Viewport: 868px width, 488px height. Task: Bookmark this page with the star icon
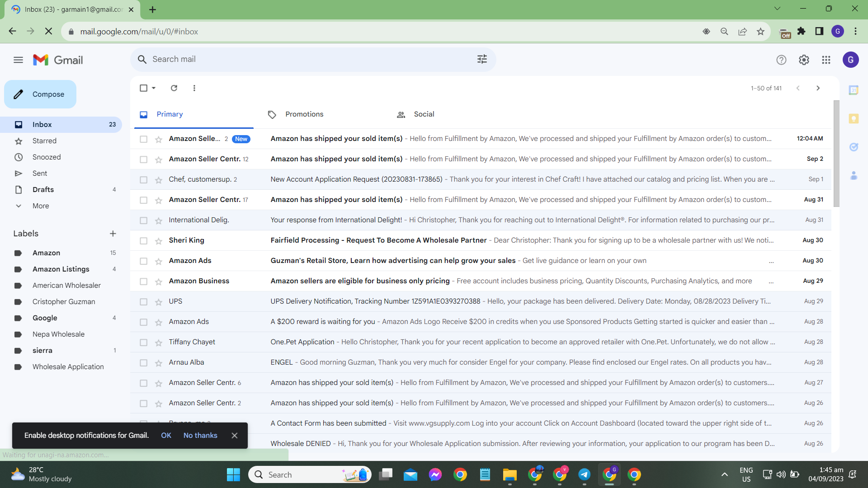point(760,32)
